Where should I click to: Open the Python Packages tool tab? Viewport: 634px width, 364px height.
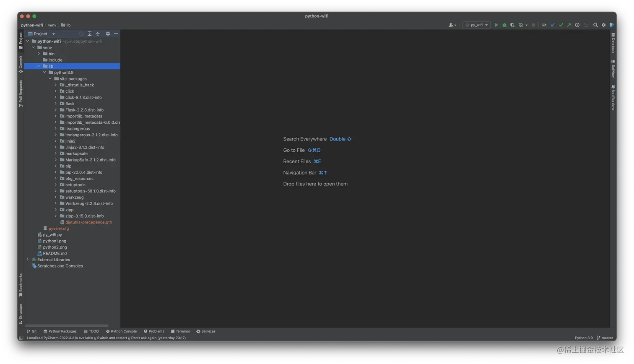(x=60, y=331)
